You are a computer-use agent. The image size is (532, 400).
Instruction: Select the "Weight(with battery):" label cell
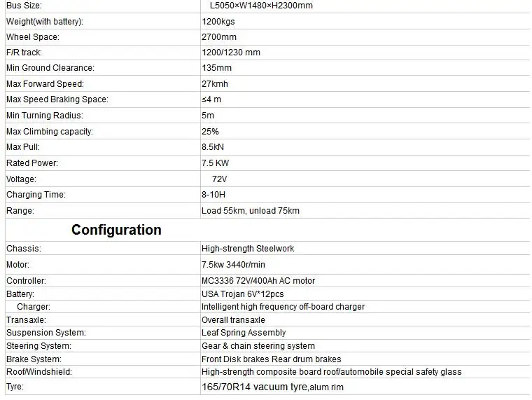45,21
